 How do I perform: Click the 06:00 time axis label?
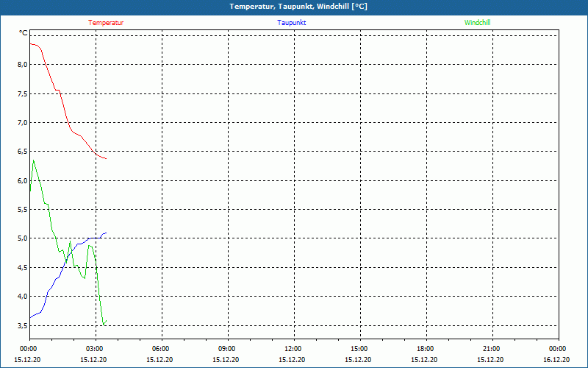(162, 349)
